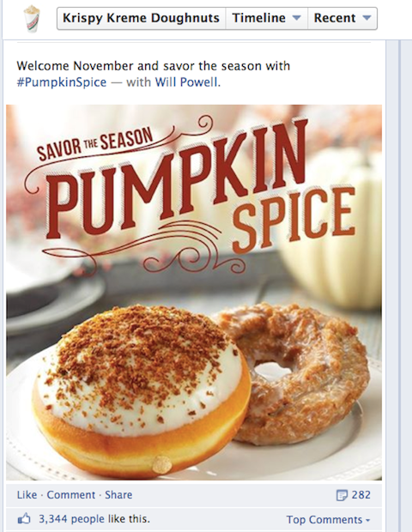Expand the Timeline dropdown
Viewport: 412px width, 532px height.
coord(266,18)
